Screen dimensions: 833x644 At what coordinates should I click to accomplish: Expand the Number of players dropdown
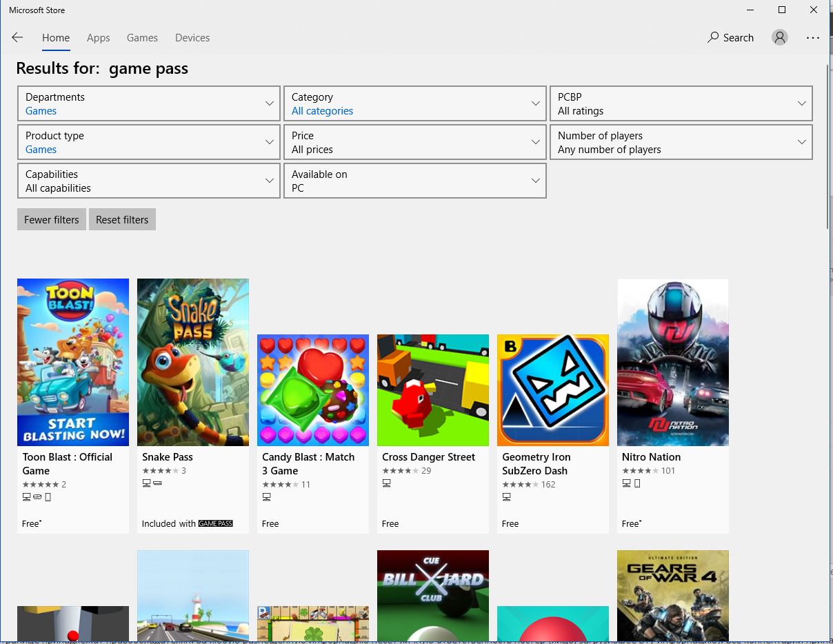pos(681,142)
